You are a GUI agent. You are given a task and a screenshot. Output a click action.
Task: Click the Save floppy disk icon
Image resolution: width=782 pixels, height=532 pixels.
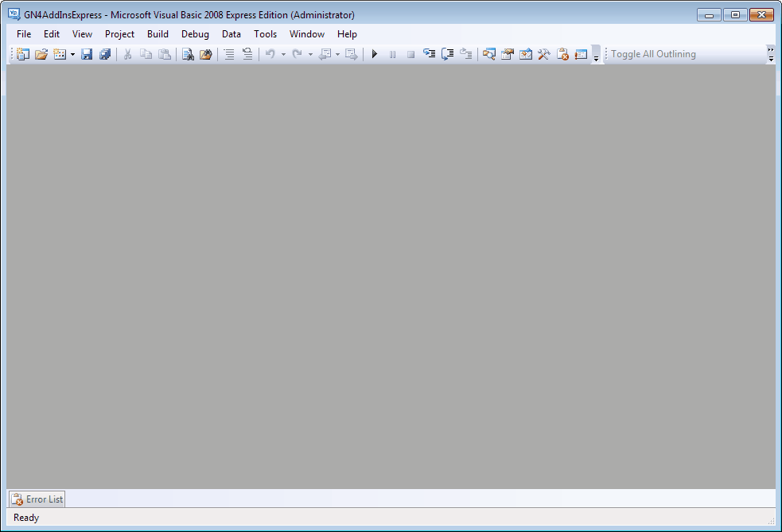87,54
